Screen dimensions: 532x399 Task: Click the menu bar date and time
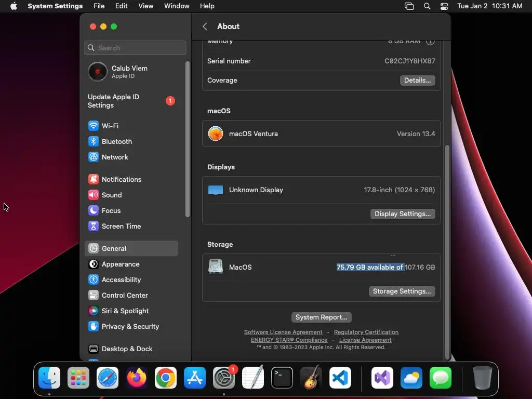pyautogui.click(x=489, y=6)
